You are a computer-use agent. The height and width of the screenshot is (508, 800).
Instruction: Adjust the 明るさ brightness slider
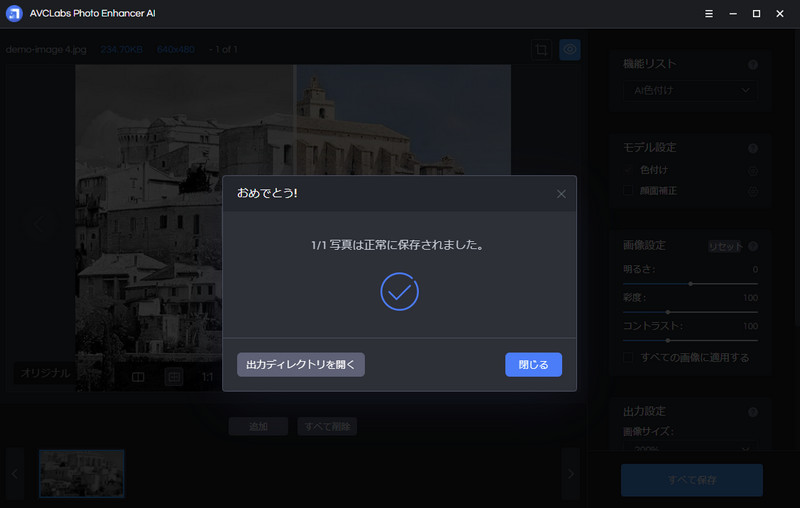[690, 284]
